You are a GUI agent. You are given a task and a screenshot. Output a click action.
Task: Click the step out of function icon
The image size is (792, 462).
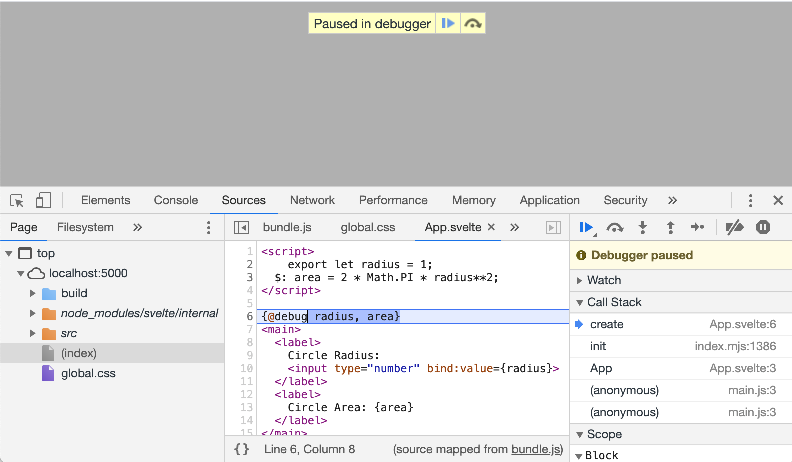(670, 227)
